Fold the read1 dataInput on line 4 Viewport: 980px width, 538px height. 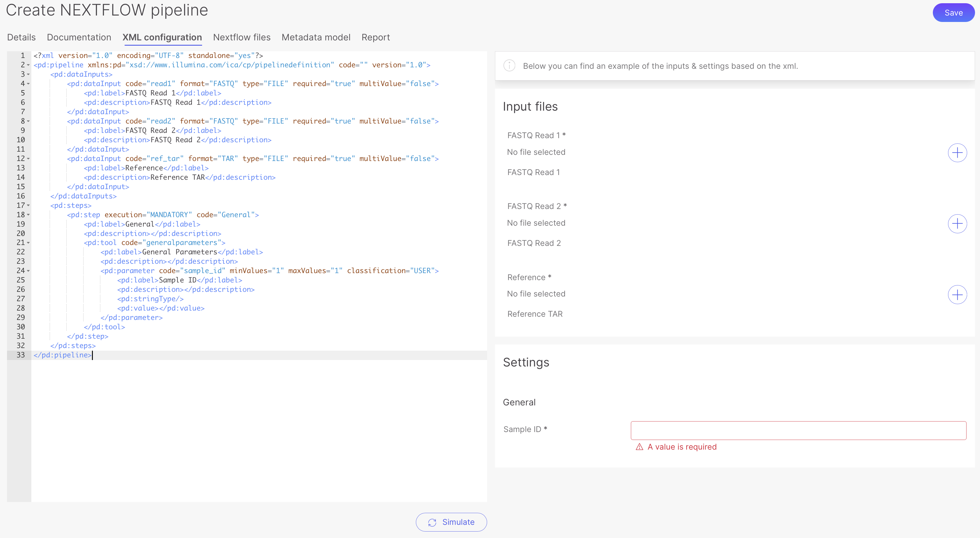click(x=28, y=84)
